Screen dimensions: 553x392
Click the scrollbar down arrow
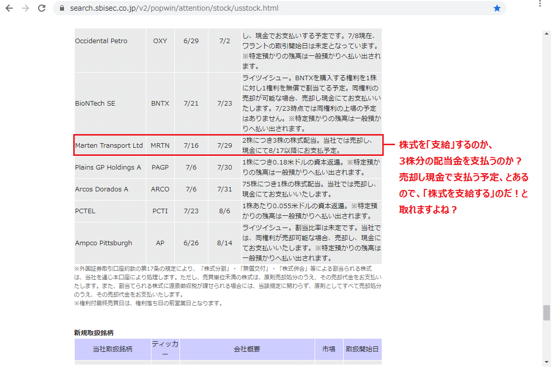point(547,362)
